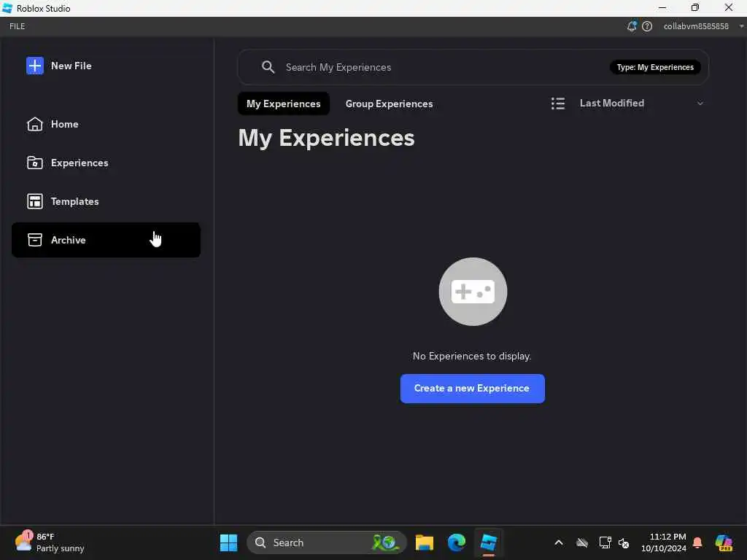Click the cloud sync tray icon
This screenshot has width=747, height=560.
(581, 542)
